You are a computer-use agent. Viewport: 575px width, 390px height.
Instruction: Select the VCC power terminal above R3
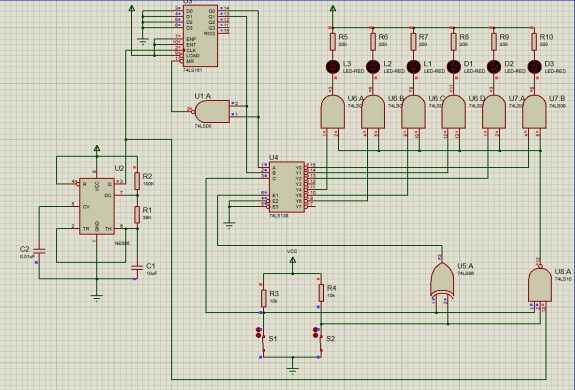click(293, 260)
